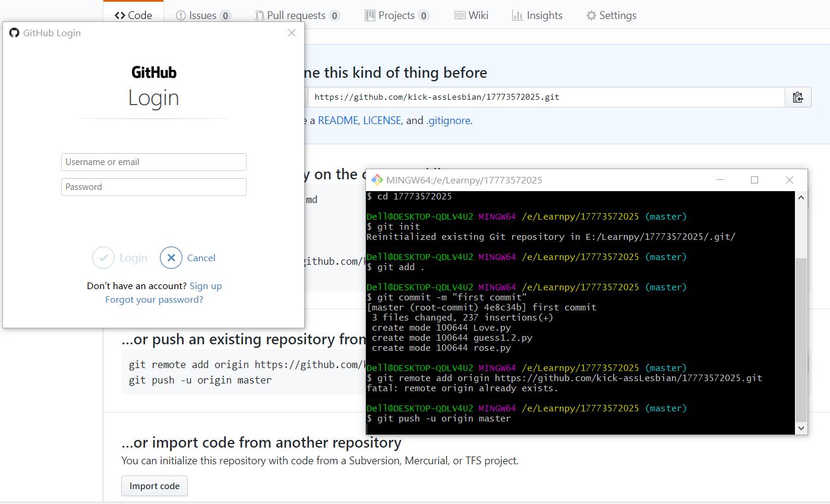Click the GitHub octocat icon in dialog title
Screen dimensions: 830x504
pyautogui.click(x=14, y=33)
